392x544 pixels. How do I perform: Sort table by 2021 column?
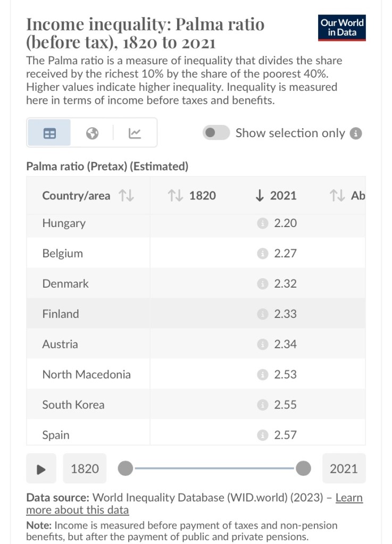pos(276,196)
